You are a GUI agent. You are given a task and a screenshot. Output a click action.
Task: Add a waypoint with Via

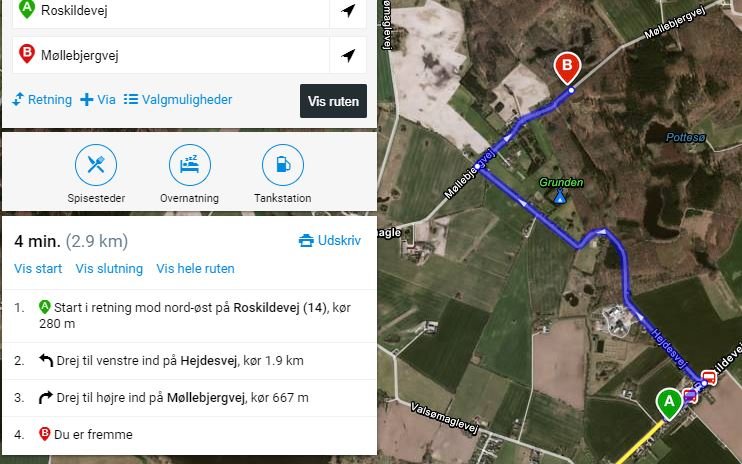[x=98, y=99]
